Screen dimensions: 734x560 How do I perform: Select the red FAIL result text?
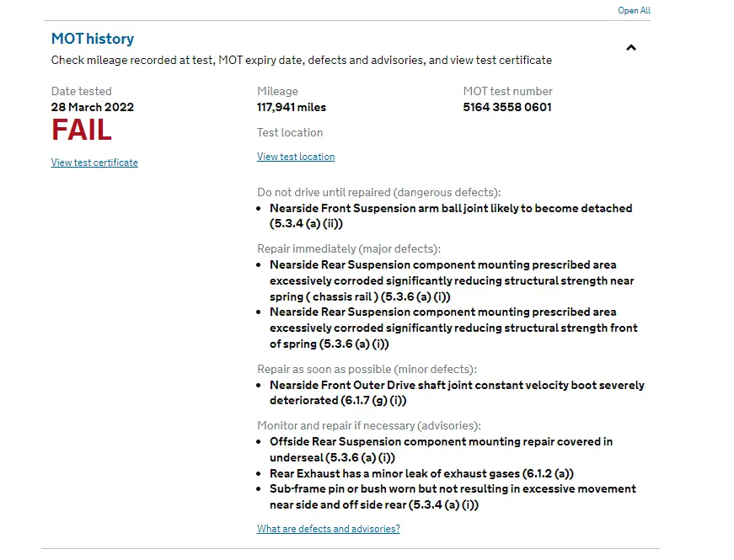[82, 130]
